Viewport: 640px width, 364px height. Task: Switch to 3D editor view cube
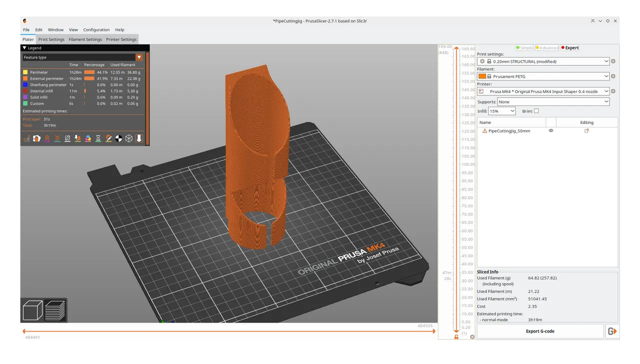point(33,310)
